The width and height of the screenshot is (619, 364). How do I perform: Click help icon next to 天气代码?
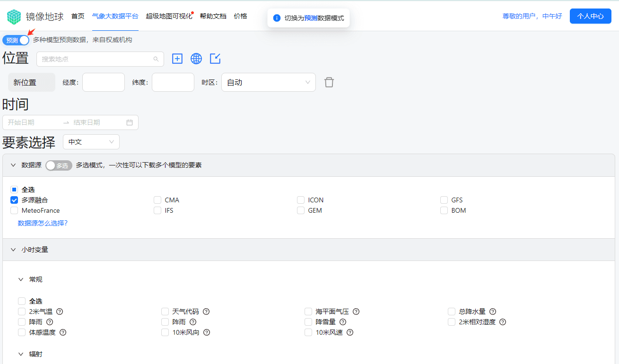pos(206,312)
